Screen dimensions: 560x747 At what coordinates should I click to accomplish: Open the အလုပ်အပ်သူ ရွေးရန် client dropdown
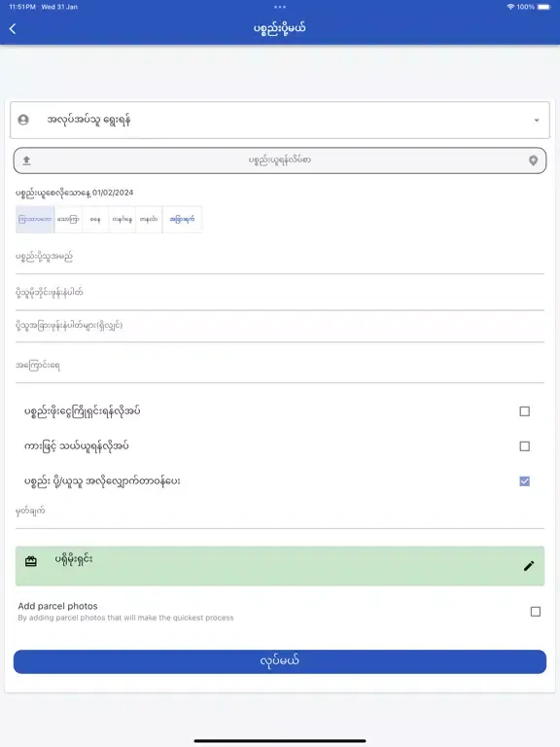tap(280, 120)
